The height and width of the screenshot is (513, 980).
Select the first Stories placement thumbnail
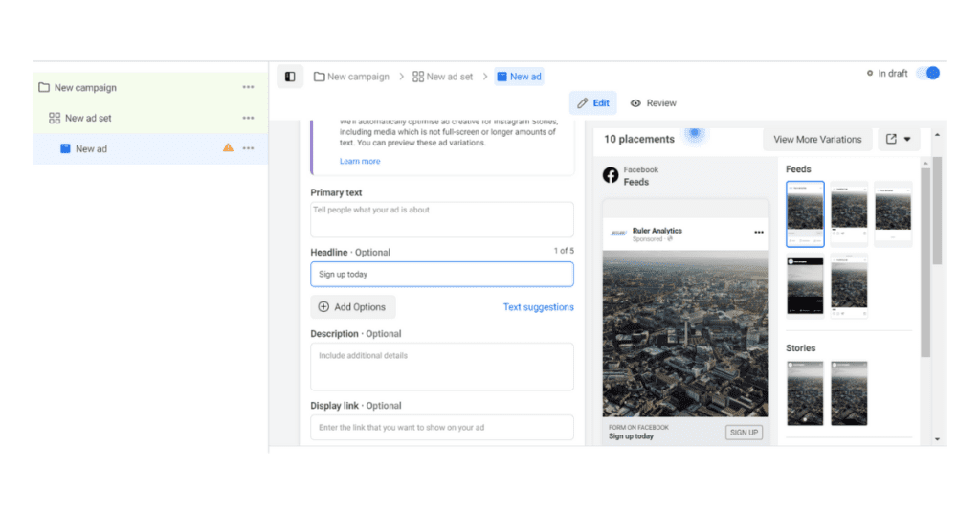805,393
